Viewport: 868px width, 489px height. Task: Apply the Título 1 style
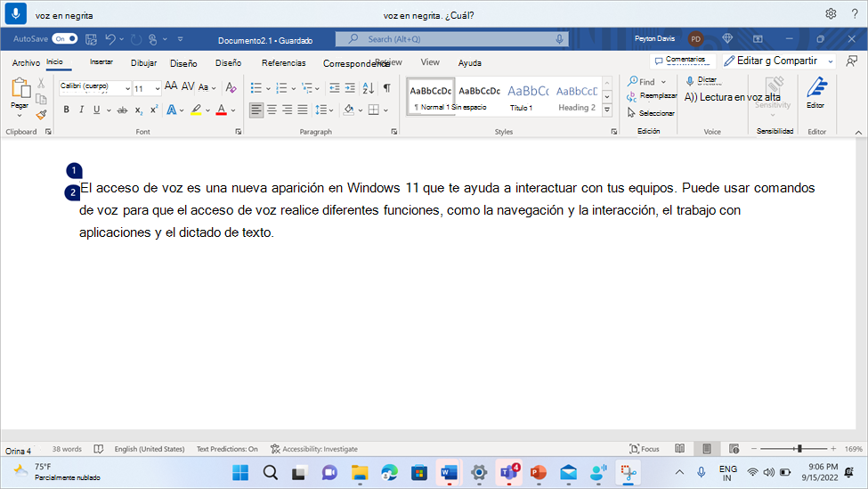[x=528, y=96]
